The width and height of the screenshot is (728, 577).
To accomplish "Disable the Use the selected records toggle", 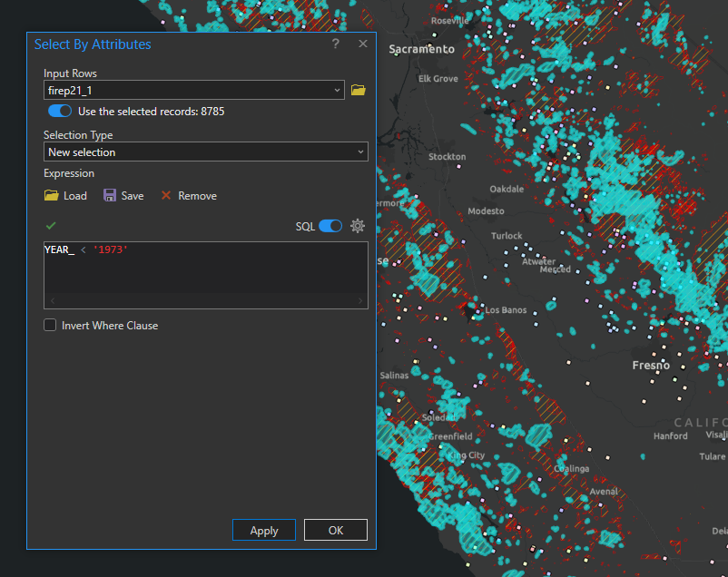I will 59,111.
